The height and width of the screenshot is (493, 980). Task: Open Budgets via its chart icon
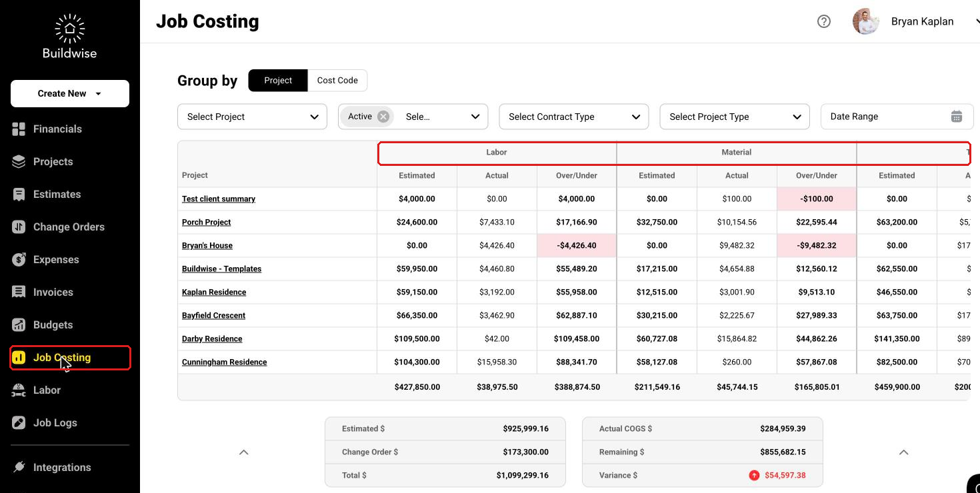pos(19,325)
